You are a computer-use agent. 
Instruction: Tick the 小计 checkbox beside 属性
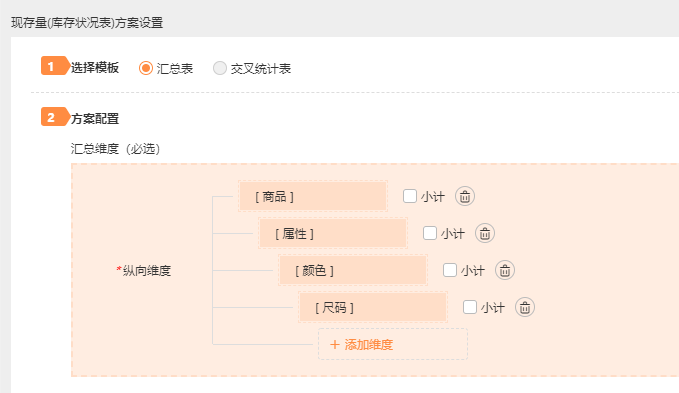(430, 233)
